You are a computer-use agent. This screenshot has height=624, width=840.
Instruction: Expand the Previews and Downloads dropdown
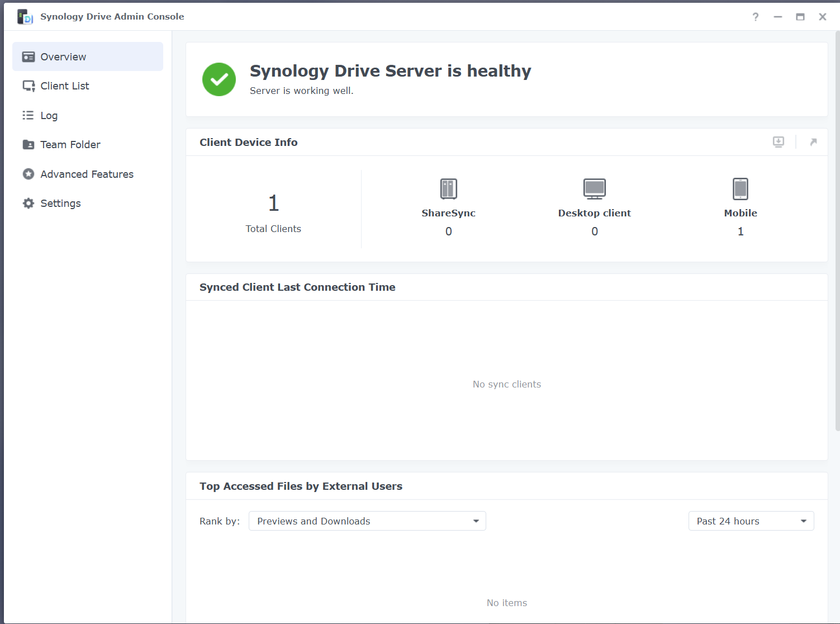click(367, 521)
